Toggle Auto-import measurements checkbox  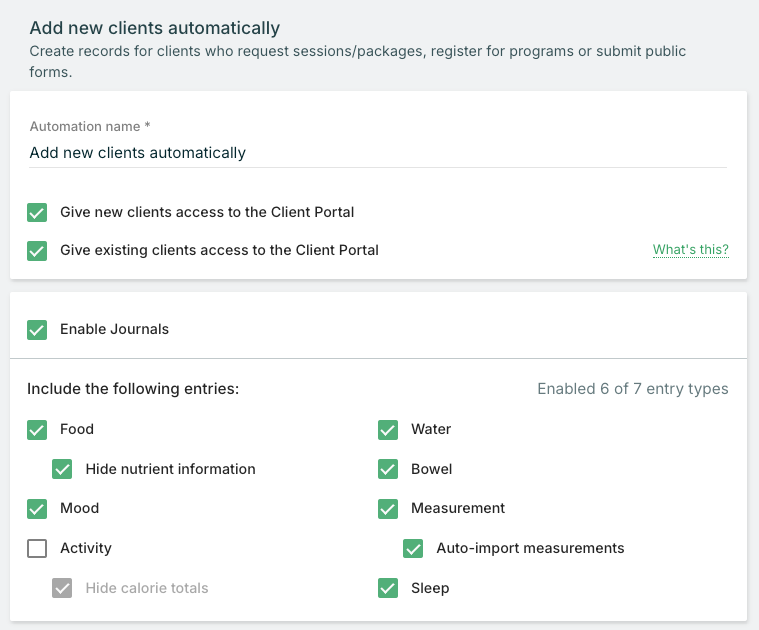[x=413, y=549]
